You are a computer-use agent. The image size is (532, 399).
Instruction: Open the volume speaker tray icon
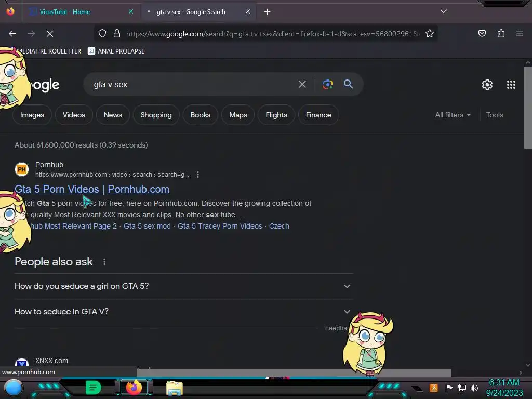tap(474, 388)
